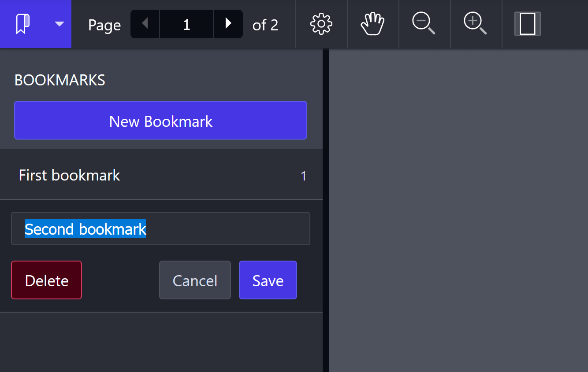Cancel editing the bookmark
Image resolution: width=588 pixels, height=372 pixels.
click(x=195, y=280)
